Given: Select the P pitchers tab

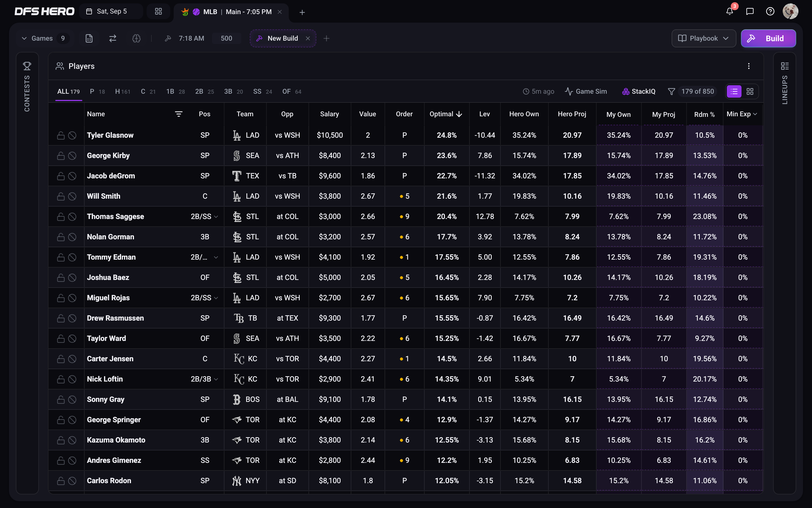Looking at the screenshot, I should coord(97,91).
